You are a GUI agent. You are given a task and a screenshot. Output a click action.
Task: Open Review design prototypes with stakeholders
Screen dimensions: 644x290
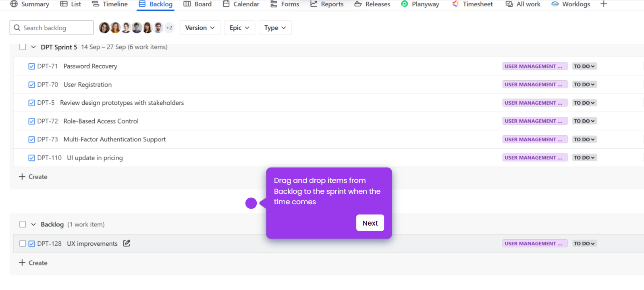122,103
